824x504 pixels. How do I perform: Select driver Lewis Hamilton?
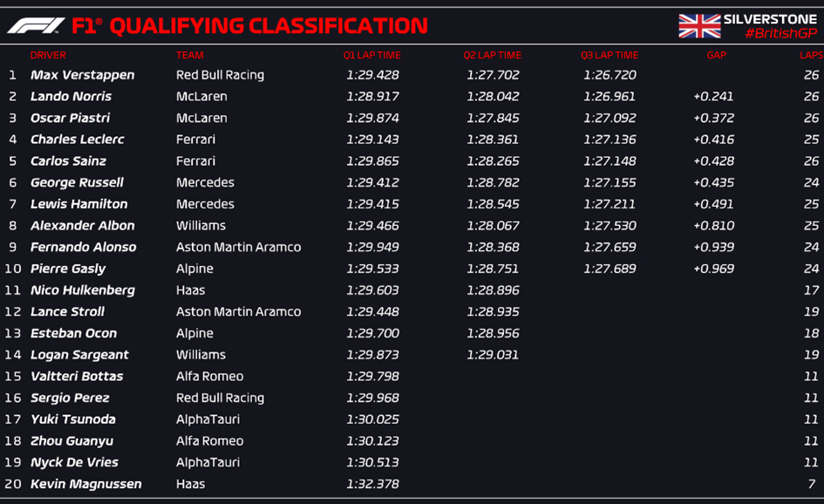[78, 204]
